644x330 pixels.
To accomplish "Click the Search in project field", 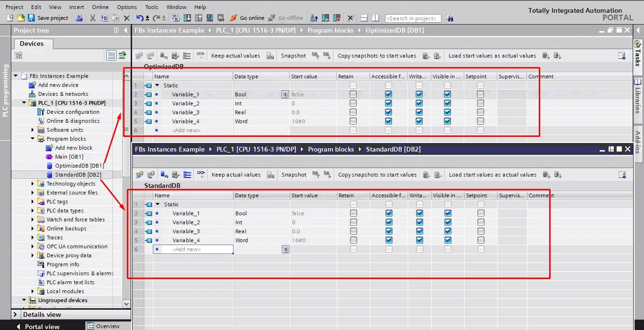I will [x=413, y=18].
